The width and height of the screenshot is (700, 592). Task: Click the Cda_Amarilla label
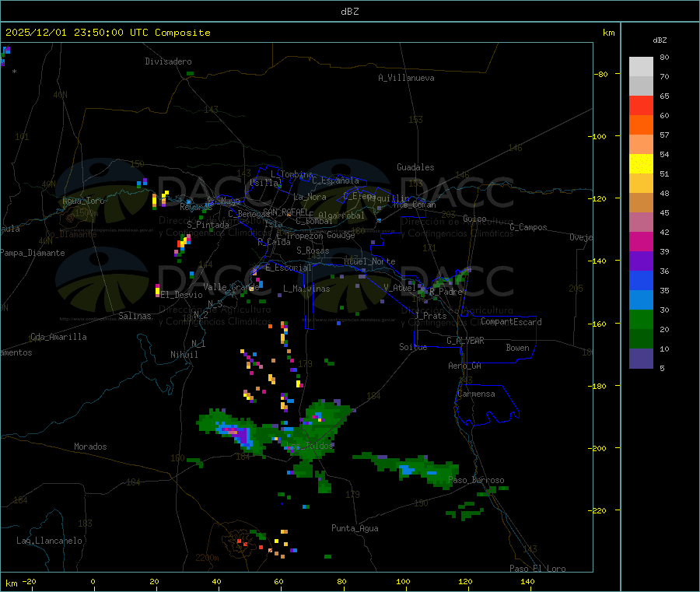tap(58, 337)
